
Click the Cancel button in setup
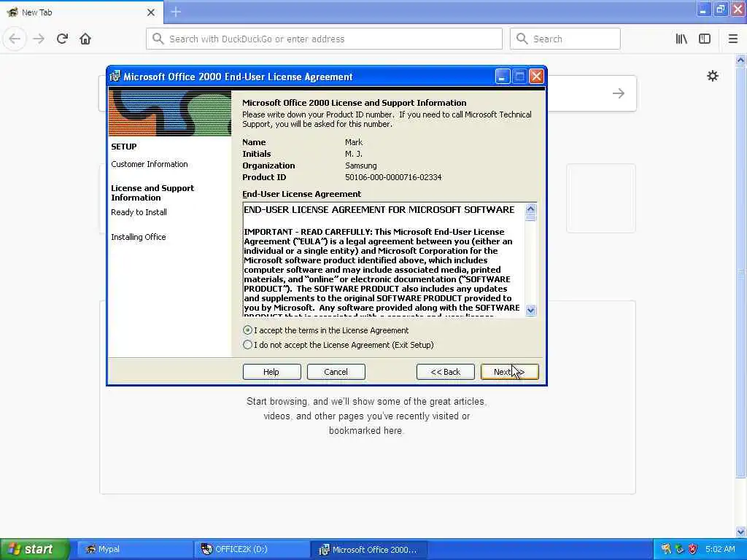[x=336, y=372]
